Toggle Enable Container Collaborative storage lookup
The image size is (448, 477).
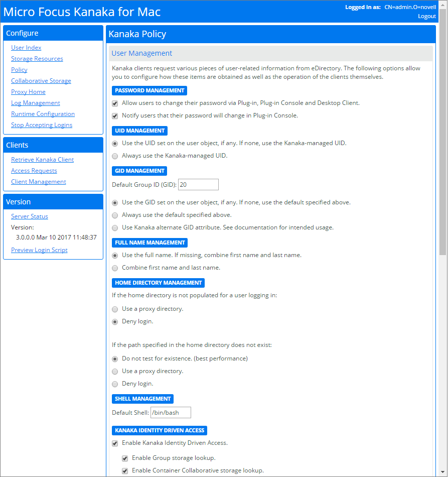(125, 471)
